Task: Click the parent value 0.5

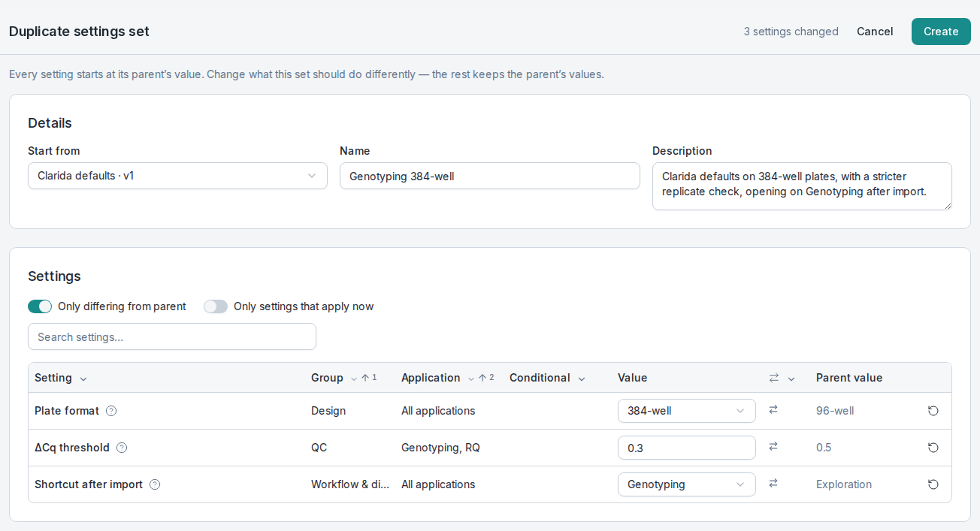Action: click(824, 448)
